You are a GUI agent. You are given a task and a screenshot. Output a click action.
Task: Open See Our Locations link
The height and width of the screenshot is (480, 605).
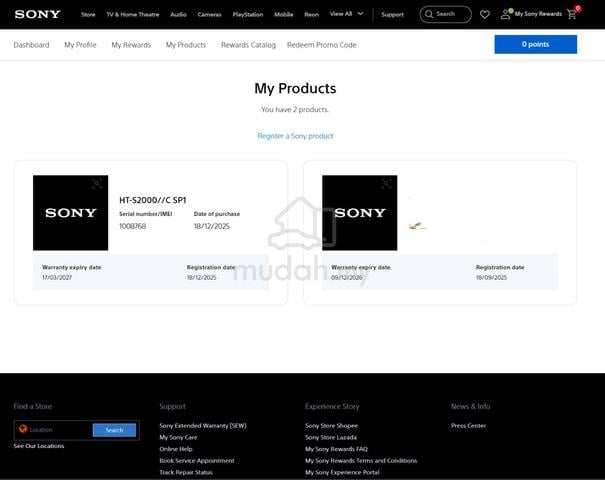[39, 446]
